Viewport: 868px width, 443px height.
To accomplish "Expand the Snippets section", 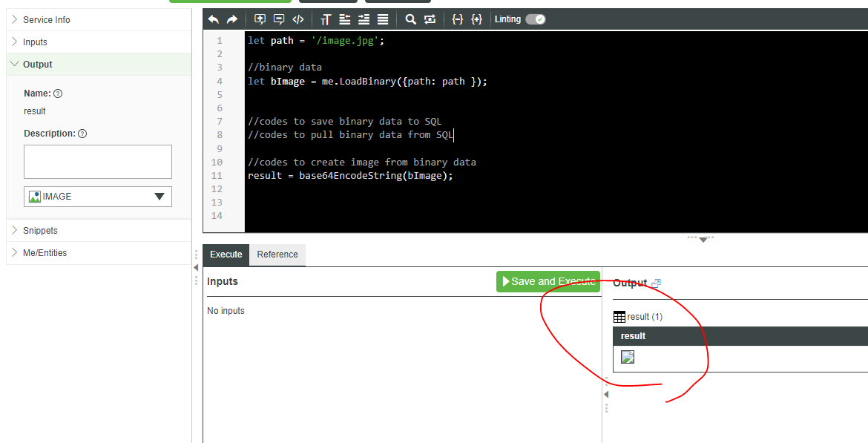I will click(x=39, y=230).
